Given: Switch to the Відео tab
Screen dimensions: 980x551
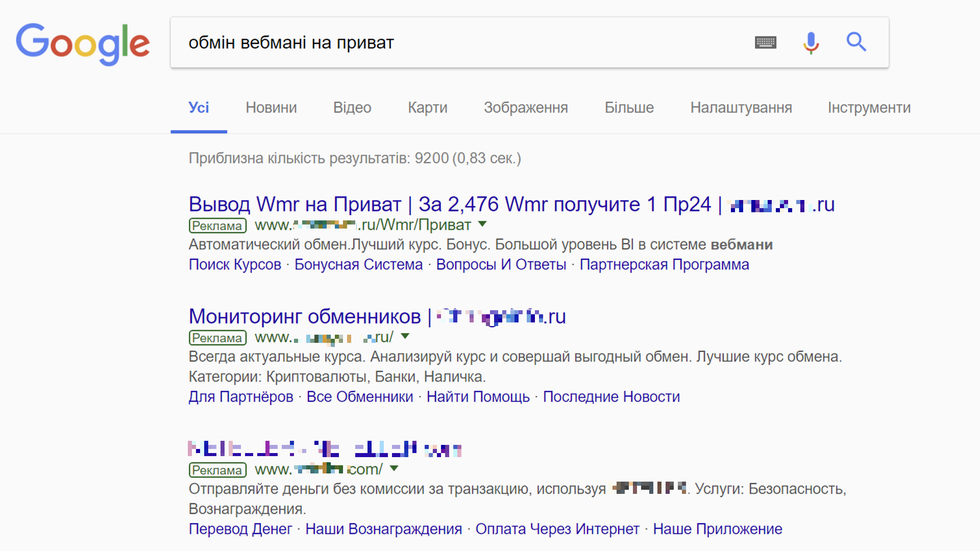Looking at the screenshot, I should (x=352, y=108).
